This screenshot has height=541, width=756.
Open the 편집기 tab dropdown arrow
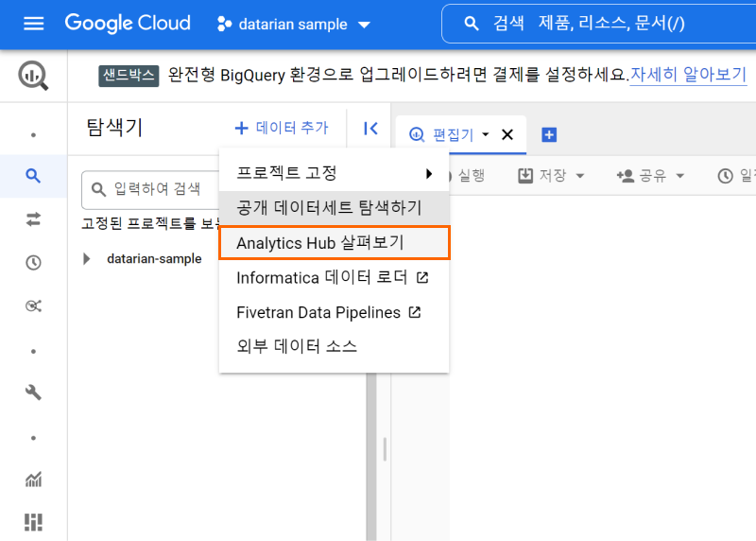(x=486, y=134)
